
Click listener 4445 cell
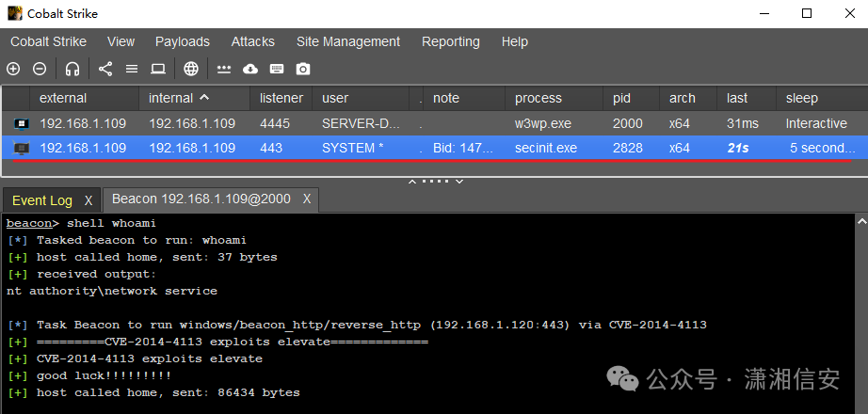click(281, 123)
